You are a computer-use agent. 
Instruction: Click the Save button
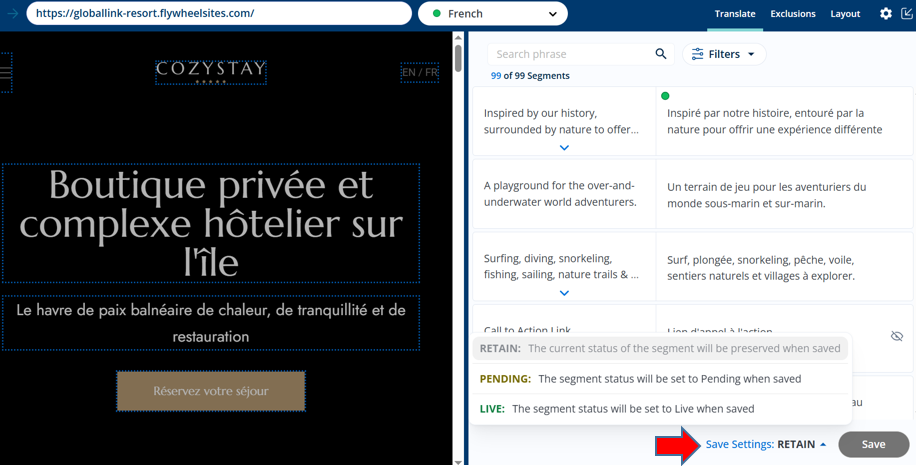pyautogui.click(x=873, y=444)
